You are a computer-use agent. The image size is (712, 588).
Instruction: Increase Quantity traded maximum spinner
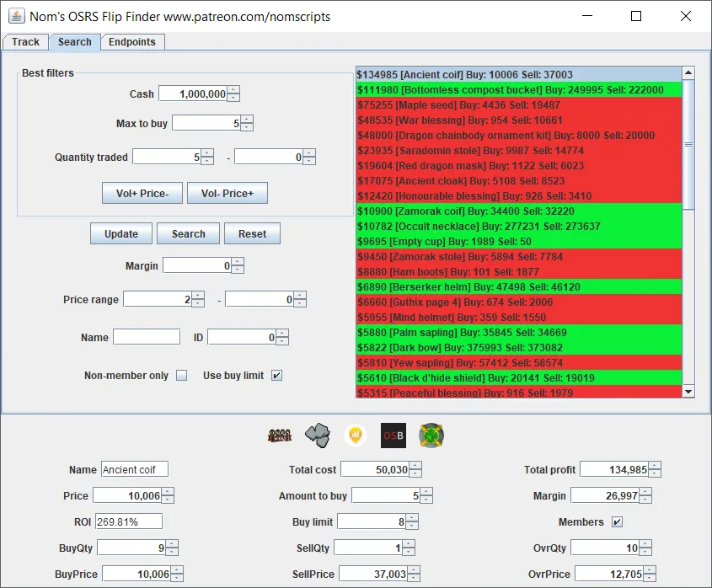(x=309, y=153)
